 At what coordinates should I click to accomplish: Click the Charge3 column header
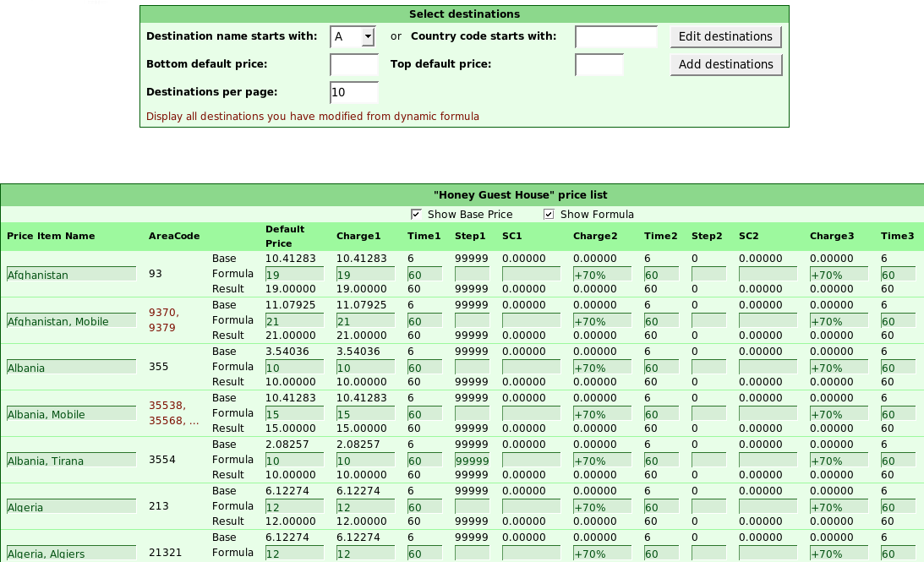(x=832, y=237)
